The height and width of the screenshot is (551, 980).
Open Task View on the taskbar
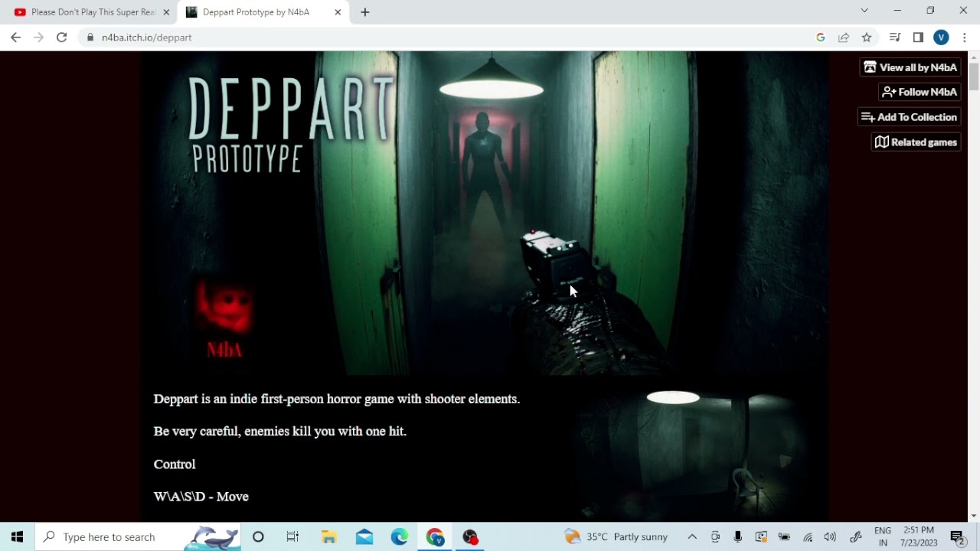tap(292, 536)
